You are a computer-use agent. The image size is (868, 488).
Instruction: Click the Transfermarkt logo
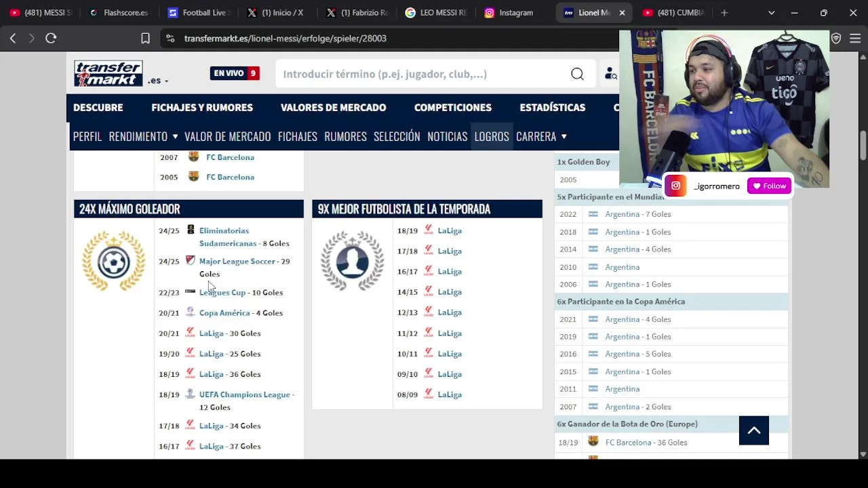pyautogui.click(x=108, y=74)
